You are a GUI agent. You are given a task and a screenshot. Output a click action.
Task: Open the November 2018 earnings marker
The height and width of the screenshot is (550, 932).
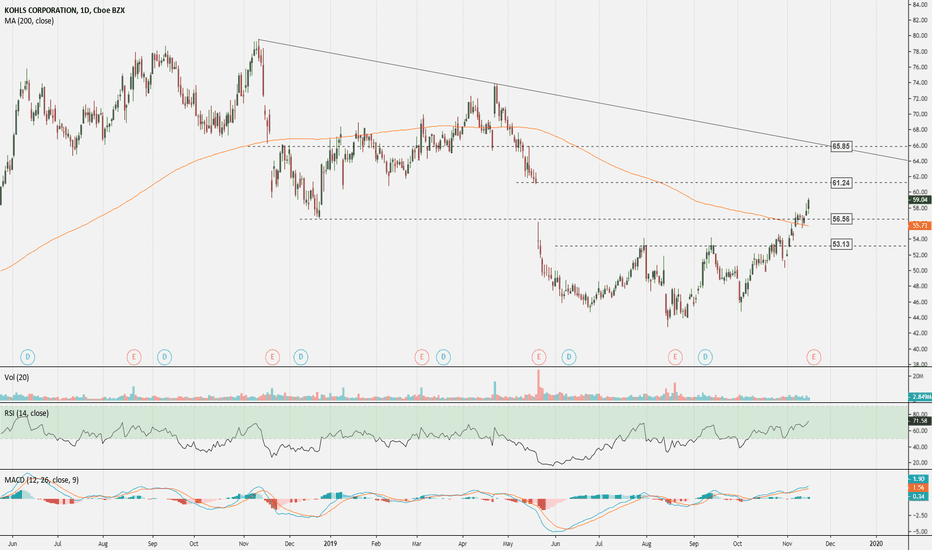pos(272,357)
